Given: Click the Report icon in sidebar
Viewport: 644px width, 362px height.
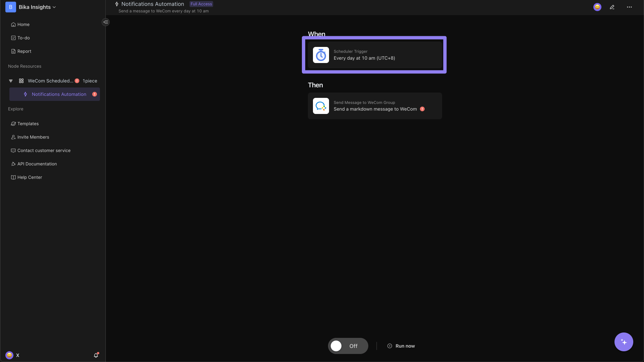Looking at the screenshot, I should point(13,51).
